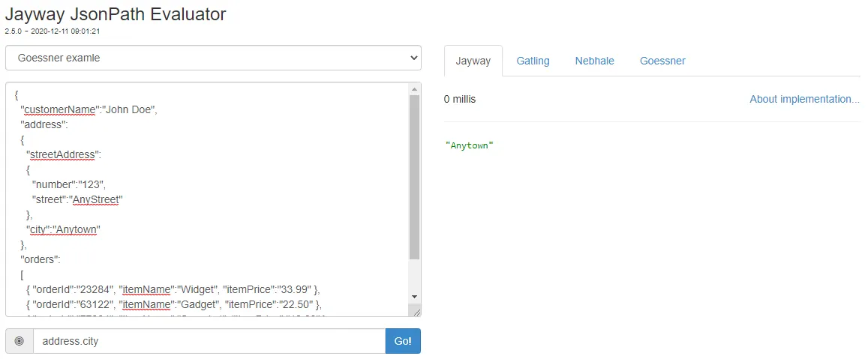Click the textarea resize grip corner
Viewport: 868px width, 359px height.
pos(416,312)
